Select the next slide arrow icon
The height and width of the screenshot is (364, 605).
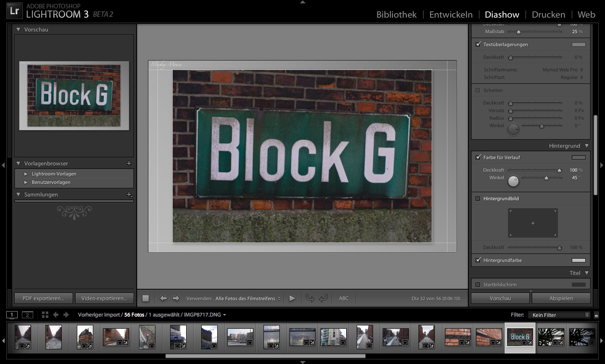(175, 298)
